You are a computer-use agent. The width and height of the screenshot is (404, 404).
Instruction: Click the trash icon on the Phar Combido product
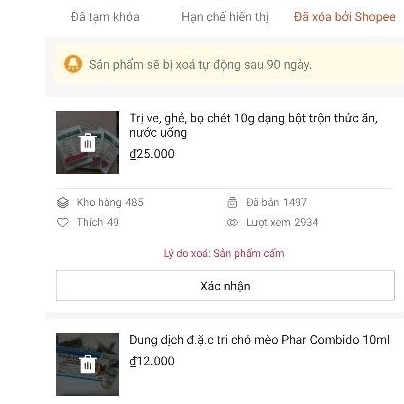click(88, 364)
